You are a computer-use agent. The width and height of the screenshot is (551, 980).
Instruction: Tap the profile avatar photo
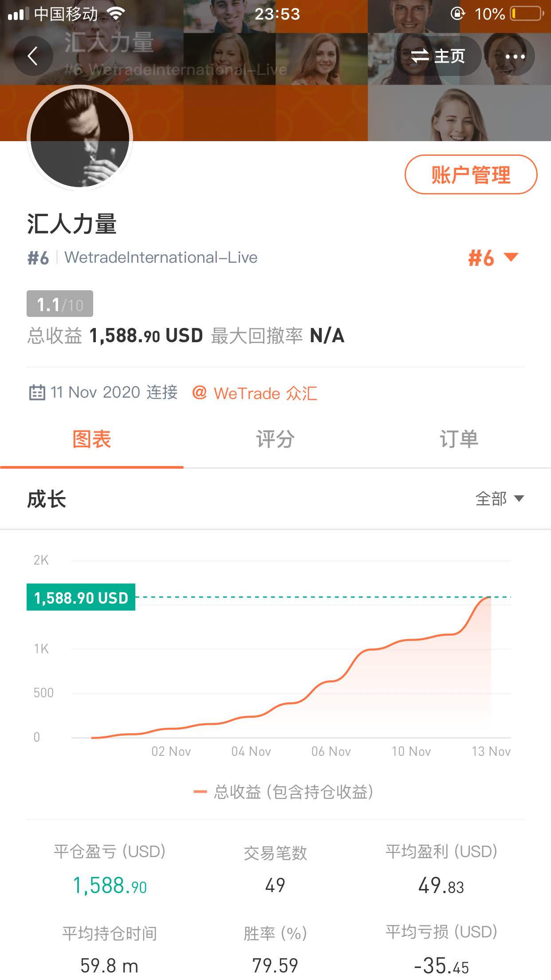tap(80, 138)
